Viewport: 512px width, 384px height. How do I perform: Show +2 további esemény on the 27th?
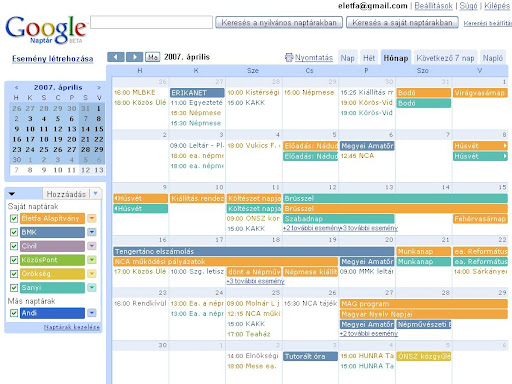(x=369, y=333)
